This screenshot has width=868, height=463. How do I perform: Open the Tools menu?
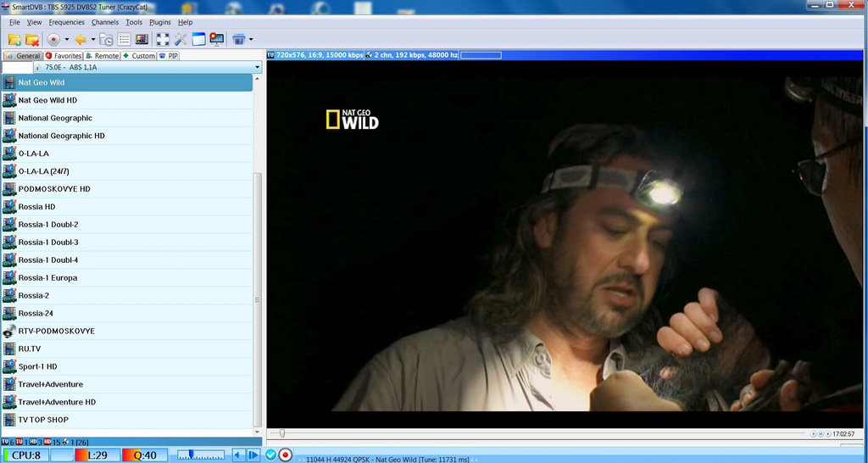point(134,22)
